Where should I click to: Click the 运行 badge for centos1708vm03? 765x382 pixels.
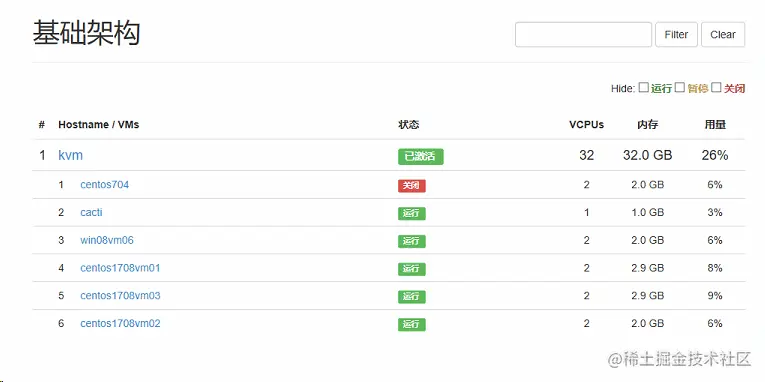coord(412,297)
